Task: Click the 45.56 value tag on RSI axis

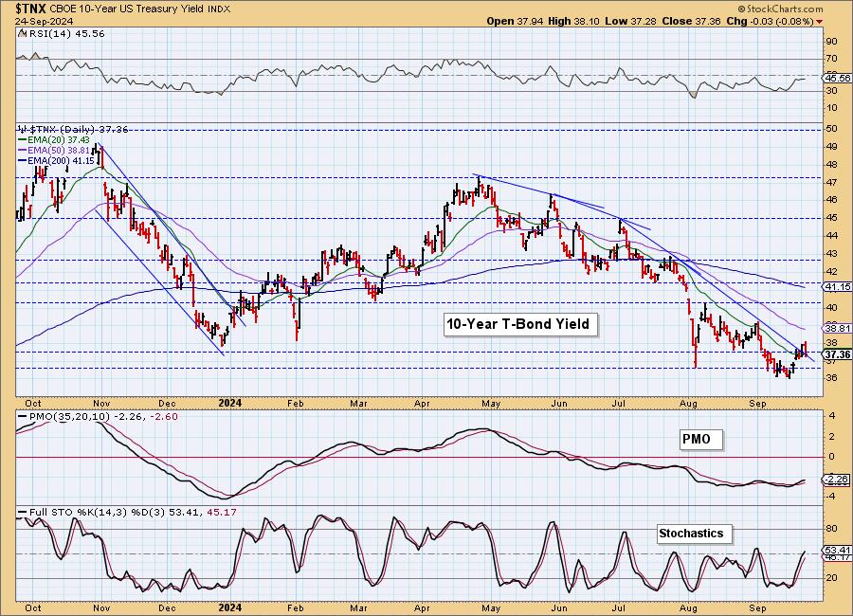Action: click(838, 78)
